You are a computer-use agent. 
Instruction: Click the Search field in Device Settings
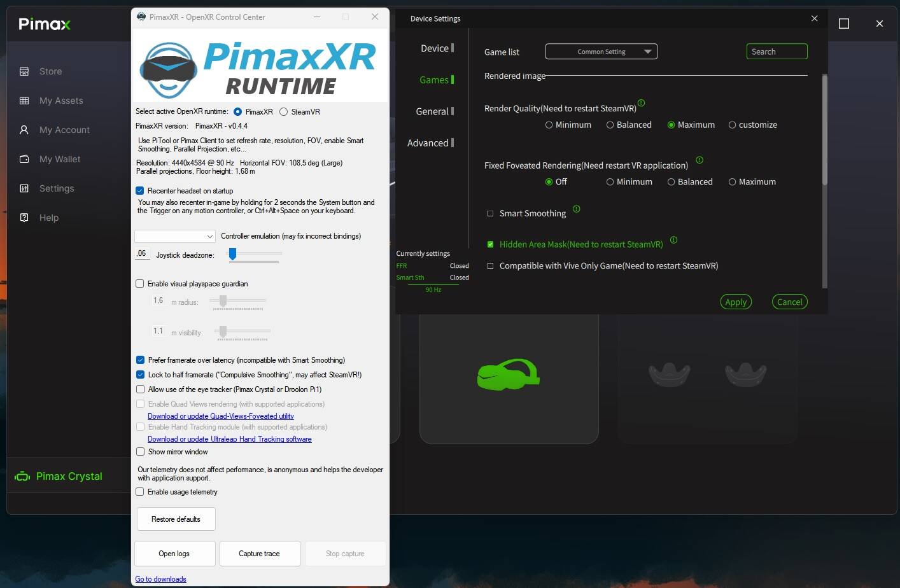pyautogui.click(x=777, y=52)
